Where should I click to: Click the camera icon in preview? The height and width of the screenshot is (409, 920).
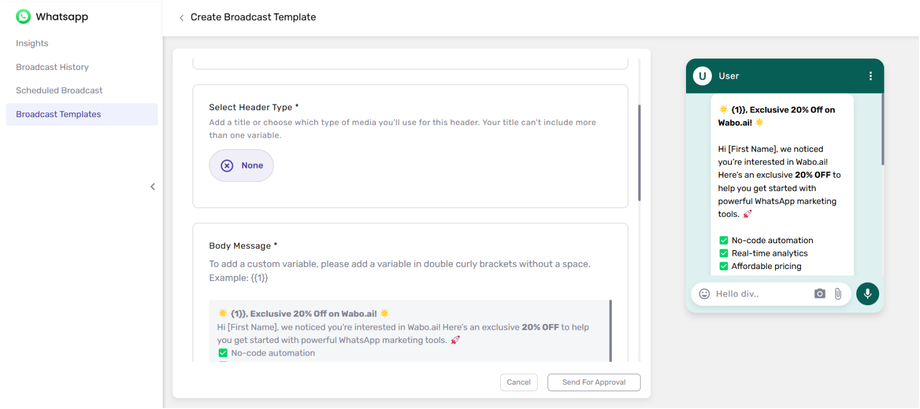(x=819, y=294)
